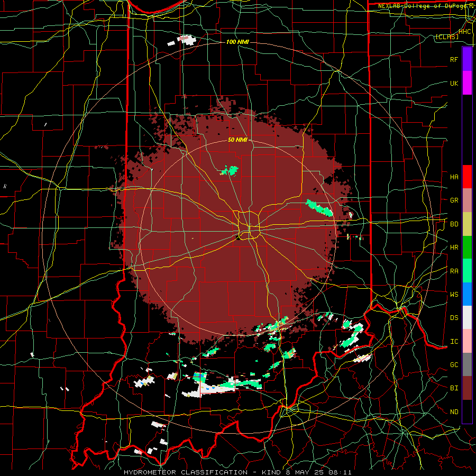The image size is (476, 476).
Task: Click the DS legend label
Action: pyautogui.click(x=454, y=318)
